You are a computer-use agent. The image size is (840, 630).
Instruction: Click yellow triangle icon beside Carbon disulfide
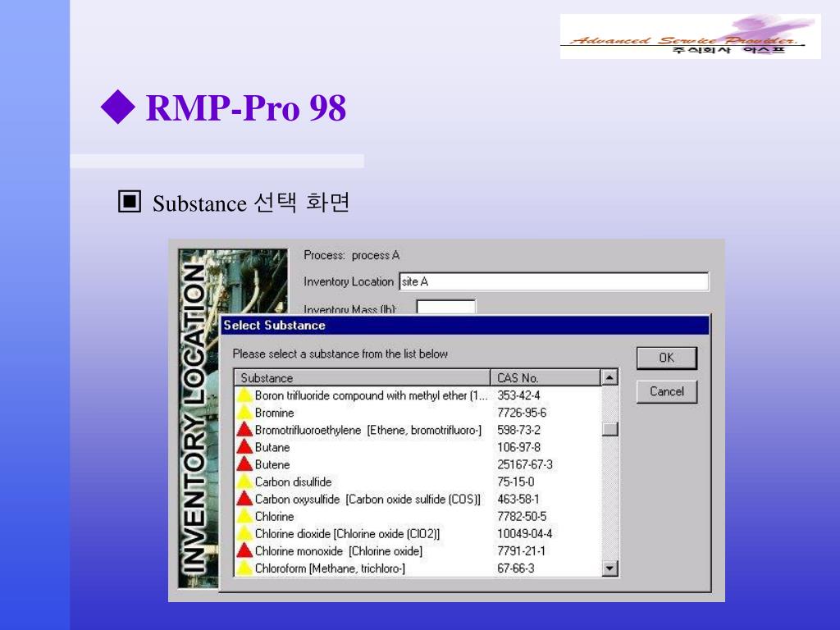click(x=244, y=482)
